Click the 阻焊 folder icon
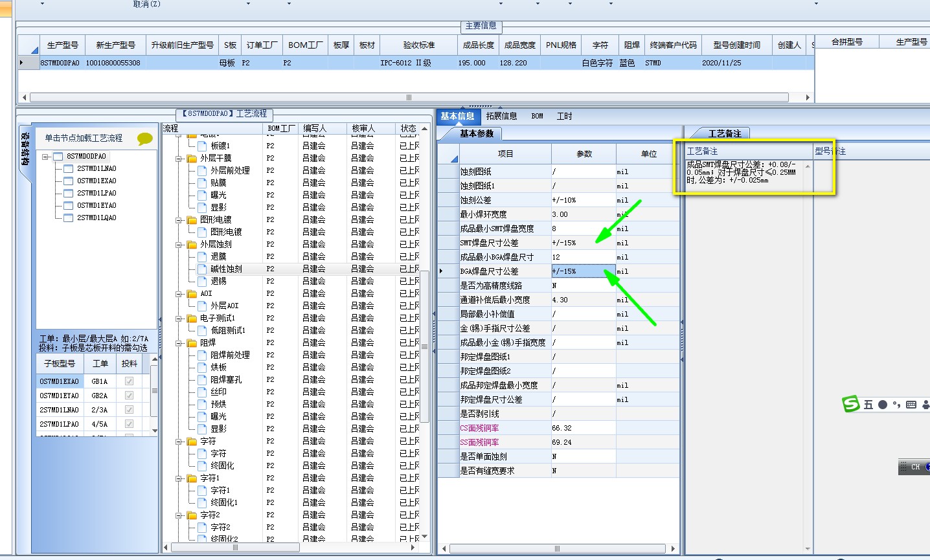Viewport: 930px width, 560px height. coord(192,342)
